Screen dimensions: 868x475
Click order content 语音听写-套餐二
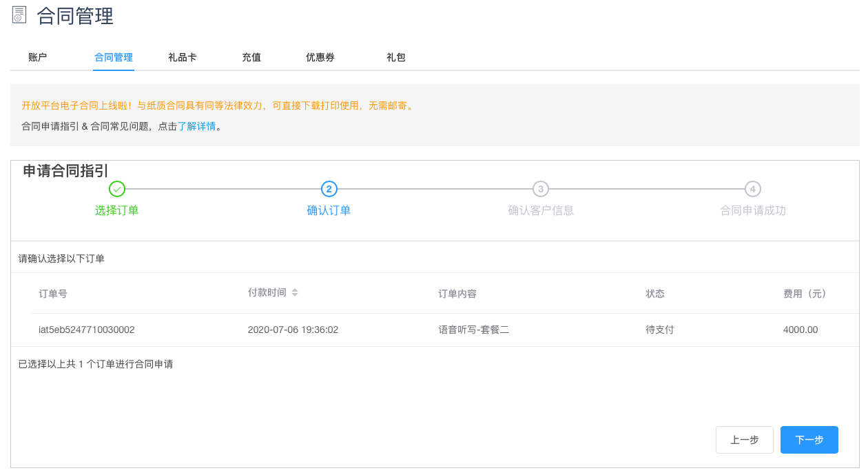474,330
